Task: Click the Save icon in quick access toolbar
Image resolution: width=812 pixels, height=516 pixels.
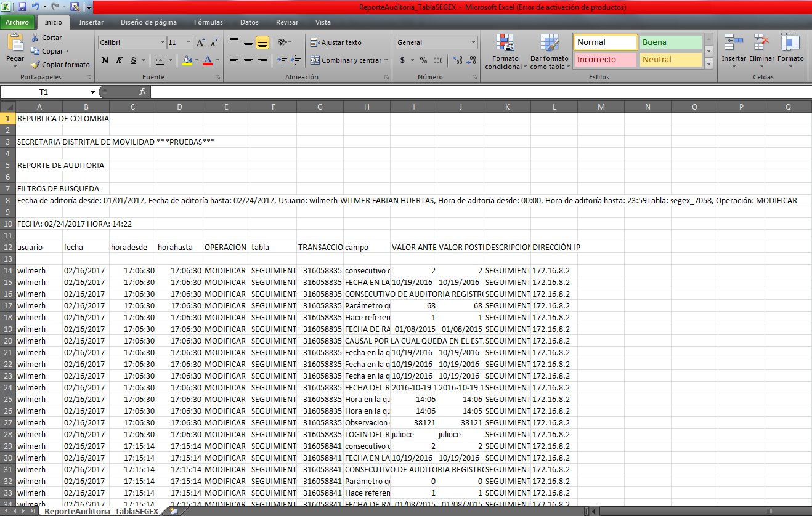Action: coord(22,7)
